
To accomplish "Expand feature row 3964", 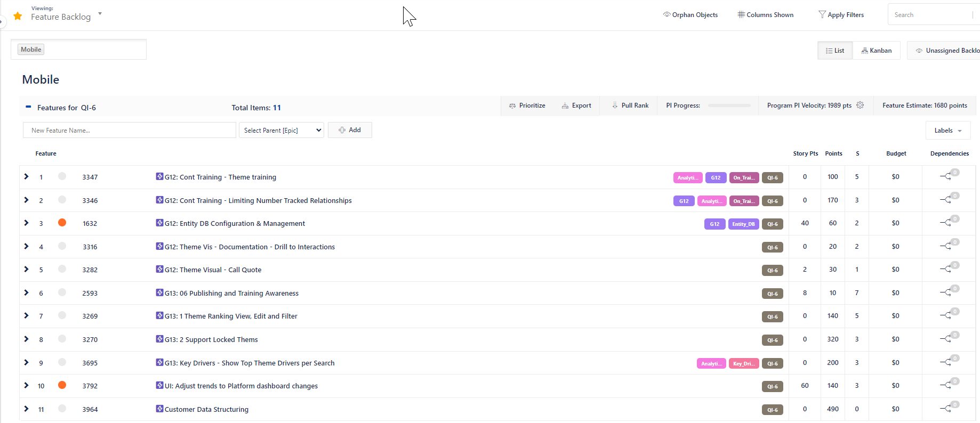I will coord(26,409).
